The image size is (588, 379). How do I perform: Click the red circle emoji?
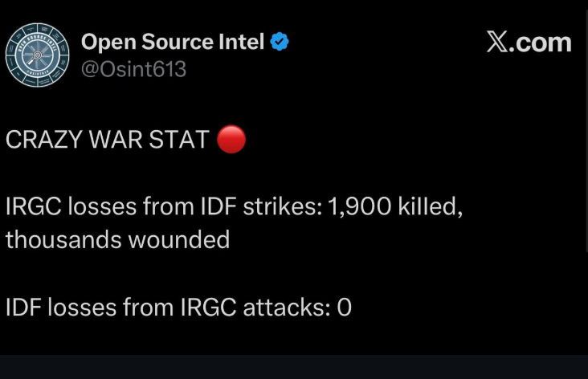(x=232, y=138)
